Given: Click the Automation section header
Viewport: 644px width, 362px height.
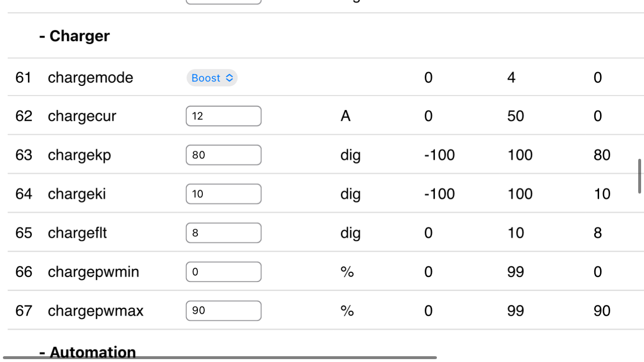Looking at the screenshot, I should pos(87,352).
